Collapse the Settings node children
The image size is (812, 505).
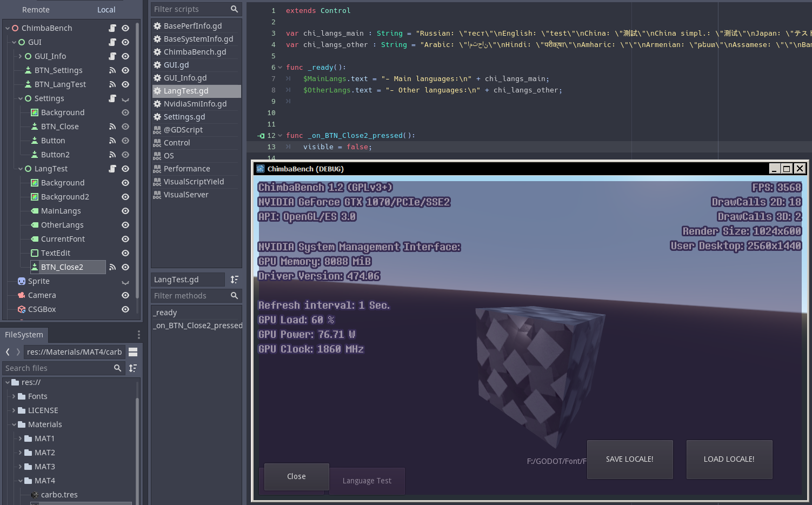click(x=21, y=98)
